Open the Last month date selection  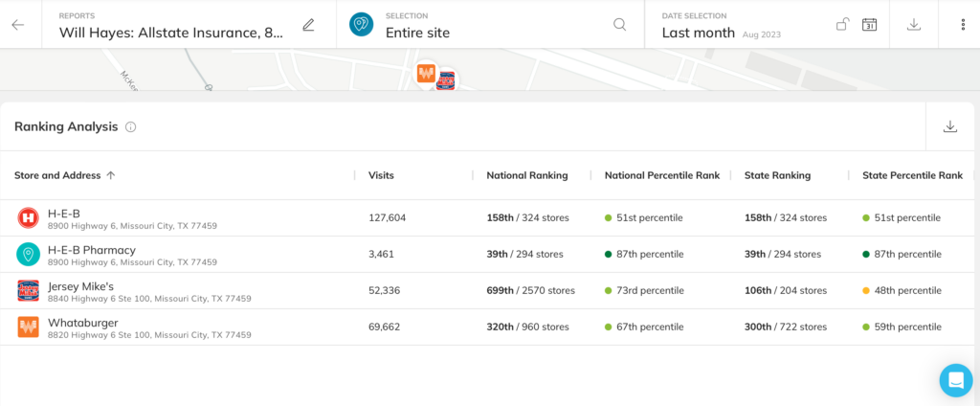click(x=698, y=33)
